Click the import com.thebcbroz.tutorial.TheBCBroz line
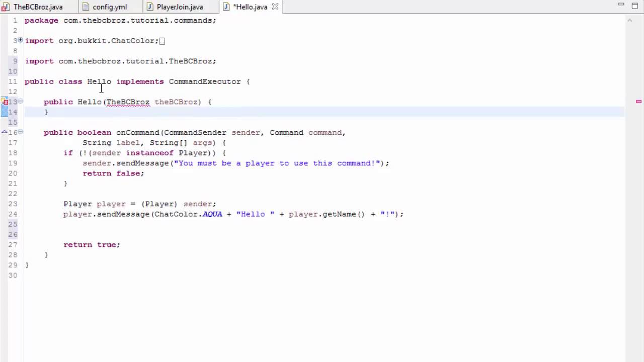The image size is (644, 362). pos(120,61)
